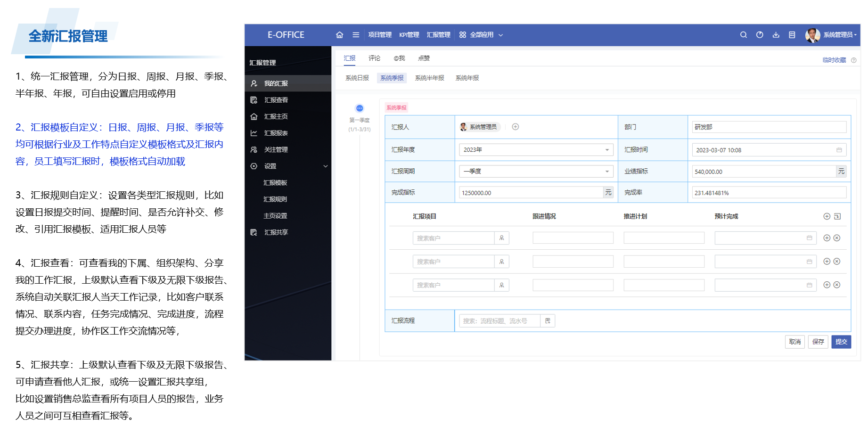Click the 临时收藏 link
Screen dimensions: 868x426
(834, 60)
